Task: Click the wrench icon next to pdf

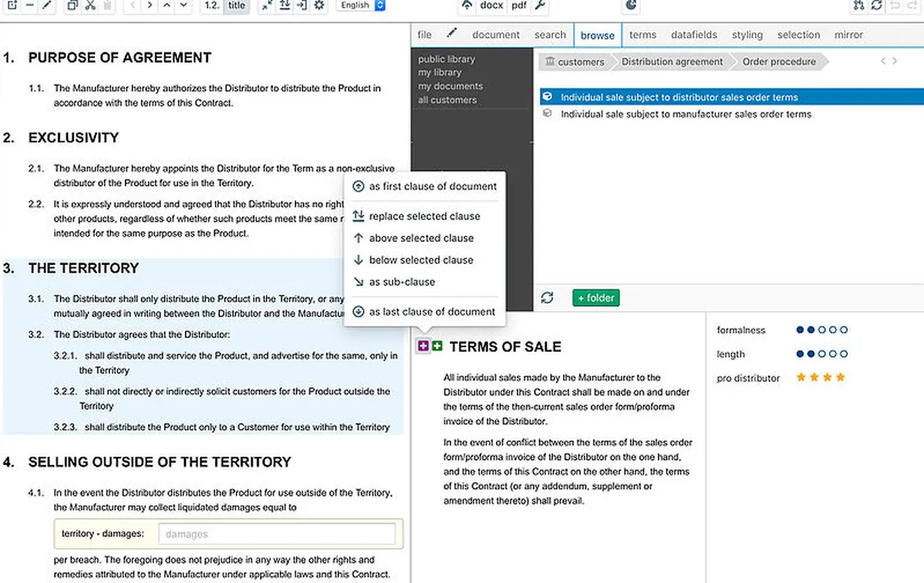Action: click(x=541, y=5)
